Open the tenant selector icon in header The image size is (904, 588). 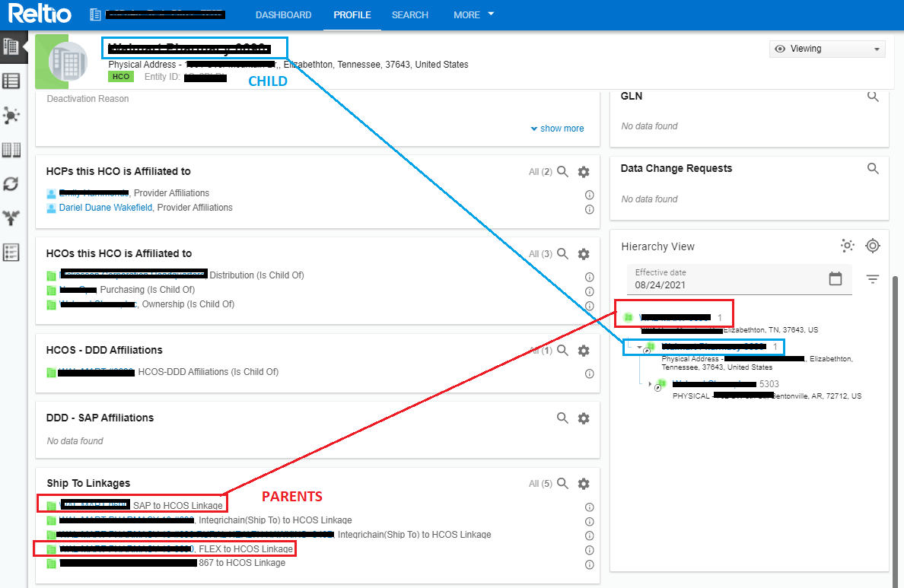tap(95, 14)
